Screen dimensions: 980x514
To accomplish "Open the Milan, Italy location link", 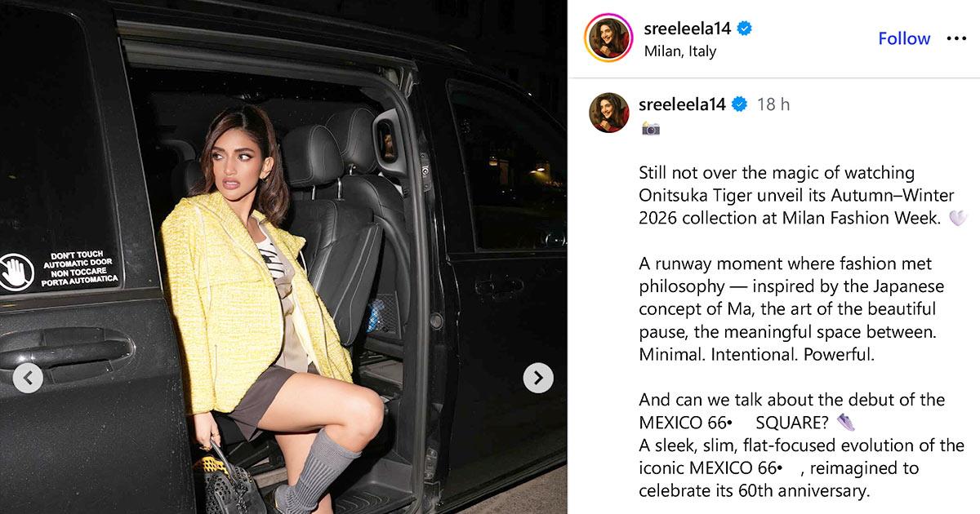I will pyautogui.click(x=680, y=51).
